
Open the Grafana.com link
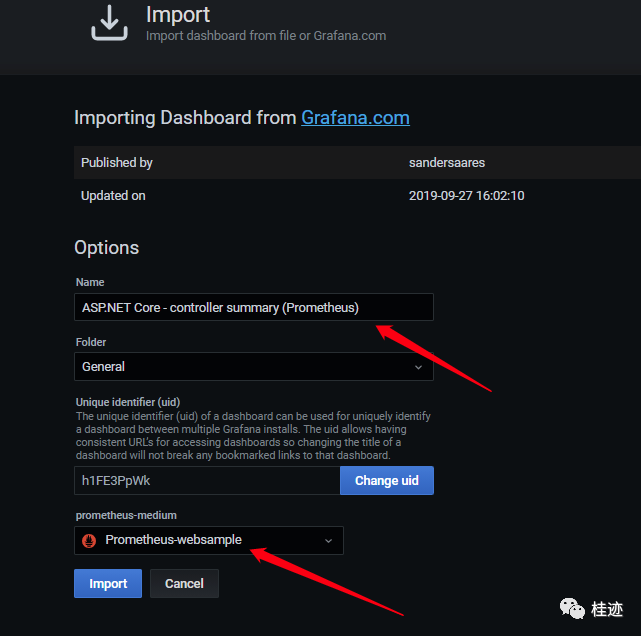tap(355, 118)
